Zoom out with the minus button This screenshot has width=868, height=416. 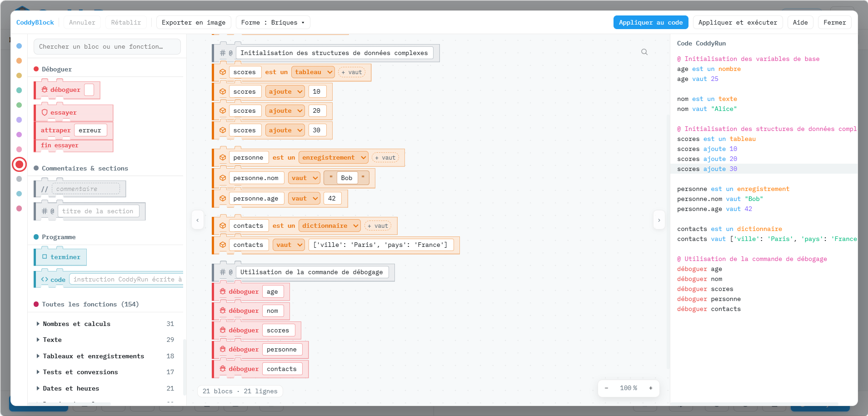[x=606, y=388]
